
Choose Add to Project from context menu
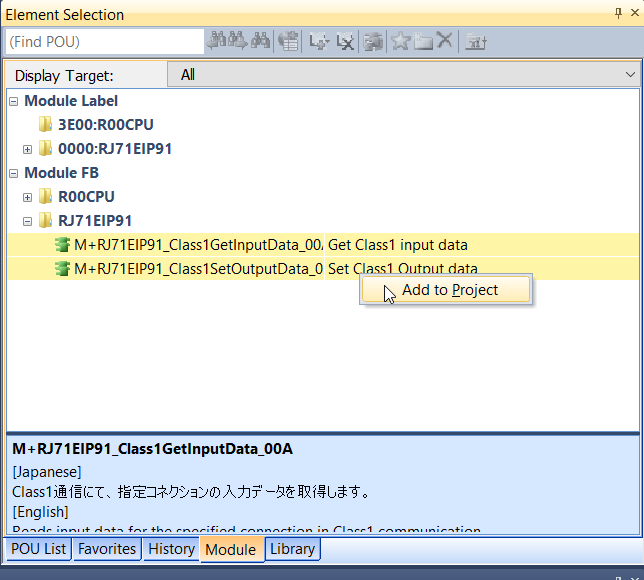coord(446,290)
